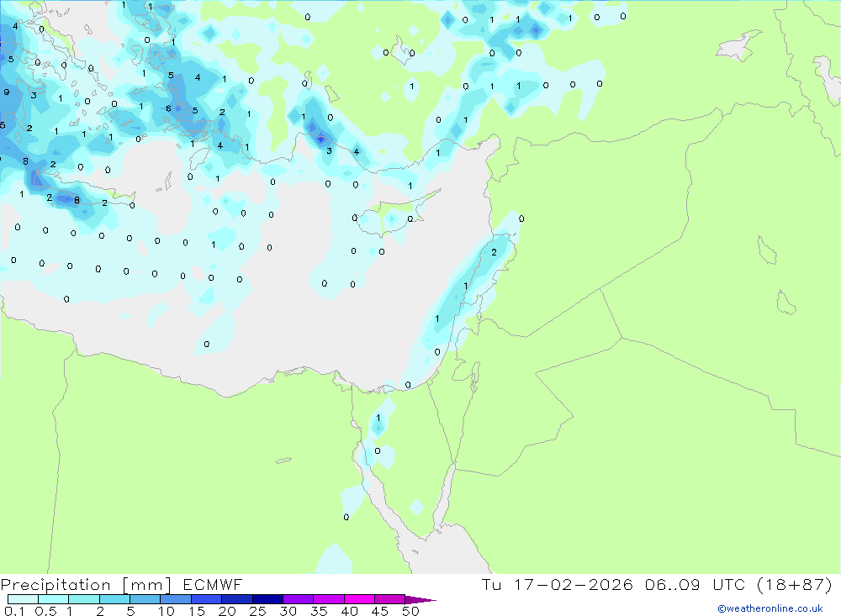Viewport: 841px width, 616px height.
Task: Click the forecast date 'Tu 17-02-2026'
Action: (558, 584)
